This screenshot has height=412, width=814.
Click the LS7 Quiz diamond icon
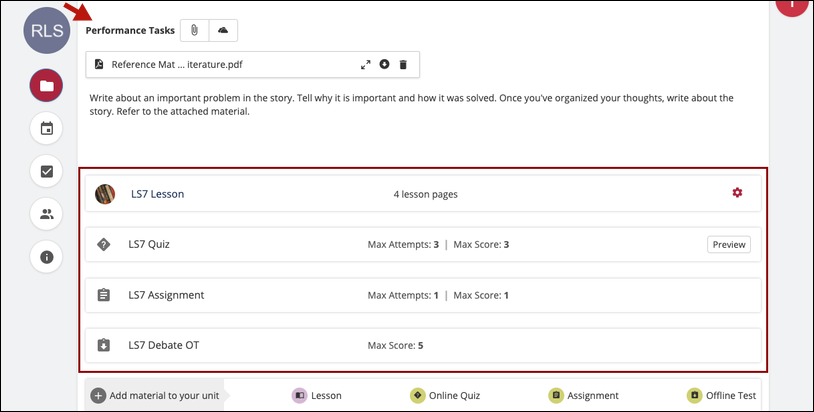tap(104, 244)
